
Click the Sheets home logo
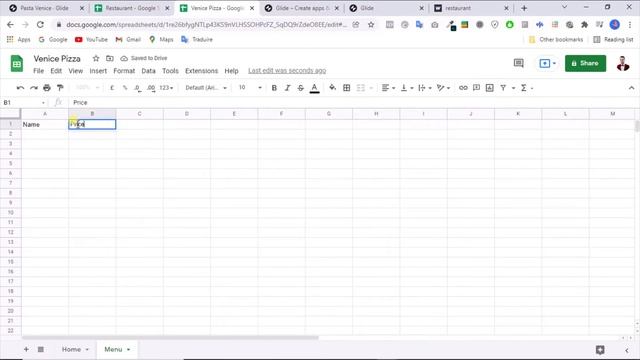pos(17,64)
